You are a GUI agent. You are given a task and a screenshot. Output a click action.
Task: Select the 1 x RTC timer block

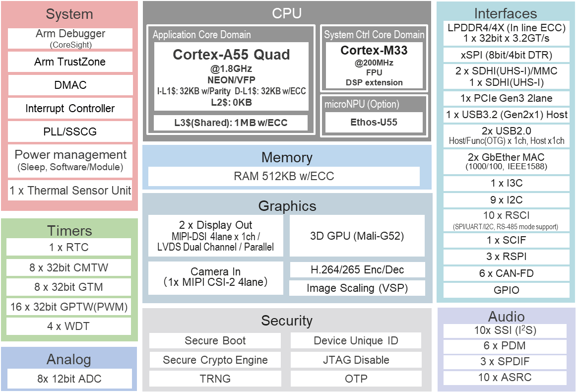(68, 247)
